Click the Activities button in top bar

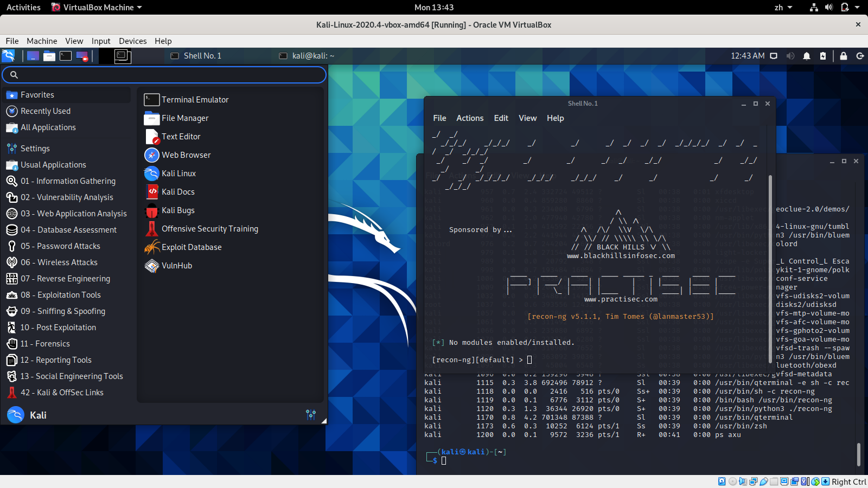23,8
